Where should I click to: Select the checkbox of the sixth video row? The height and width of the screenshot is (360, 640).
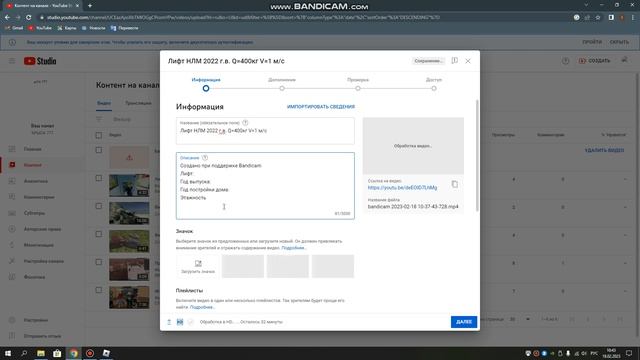(x=99, y=290)
